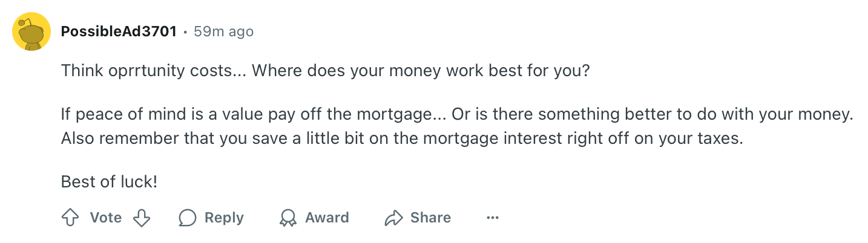Click the Award button label

327,218
